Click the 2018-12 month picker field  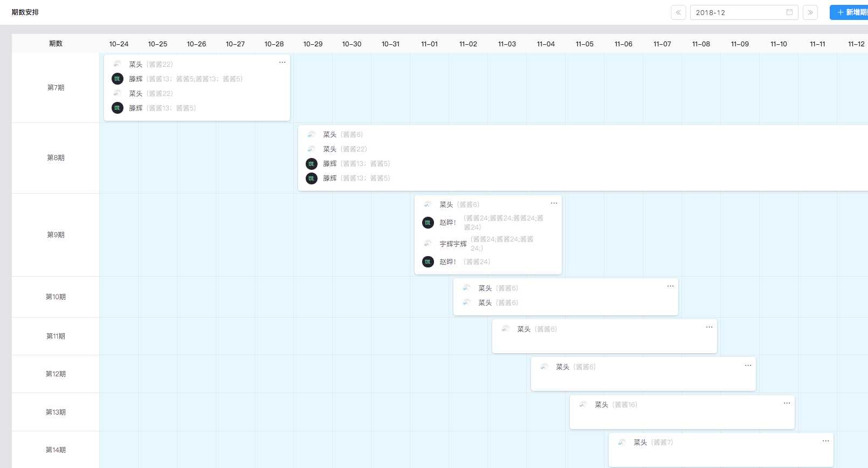(x=744, y=12)
